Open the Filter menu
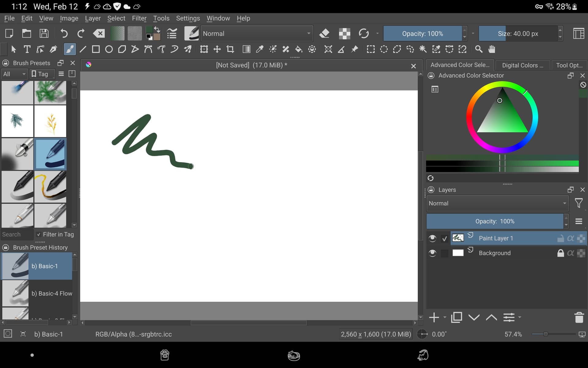 click(x=139, y=18)
